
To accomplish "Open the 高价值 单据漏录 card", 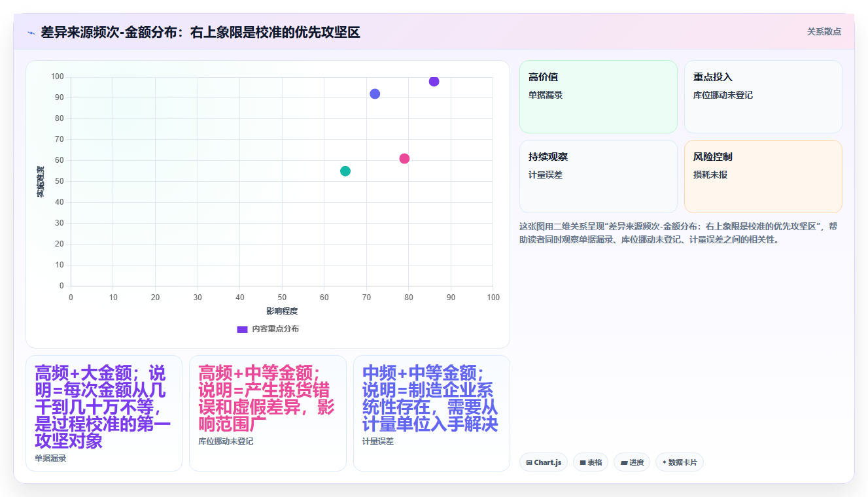I will pyautogui.click(x=599, y=97).
